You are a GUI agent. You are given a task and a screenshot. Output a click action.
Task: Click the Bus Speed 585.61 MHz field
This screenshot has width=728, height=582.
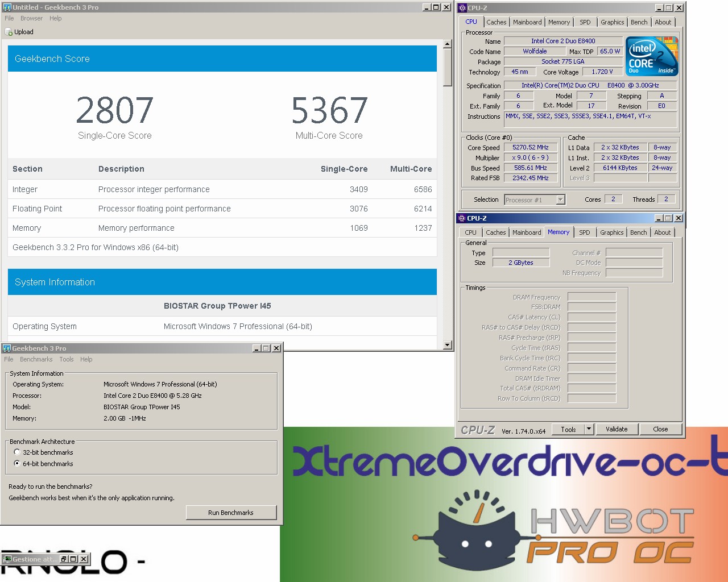coord(531,168)
